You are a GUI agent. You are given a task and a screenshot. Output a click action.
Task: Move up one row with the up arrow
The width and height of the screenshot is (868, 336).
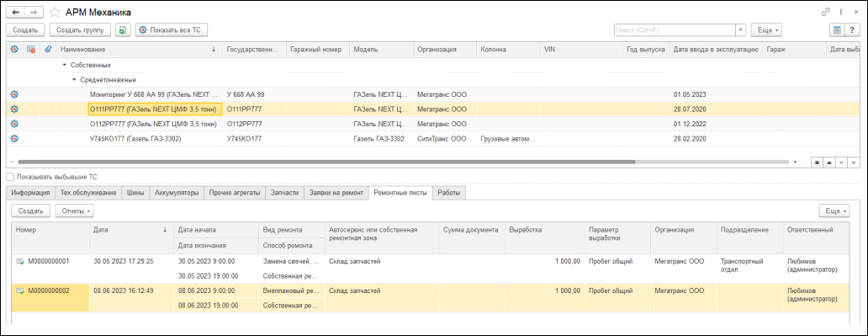click(829, 163)
